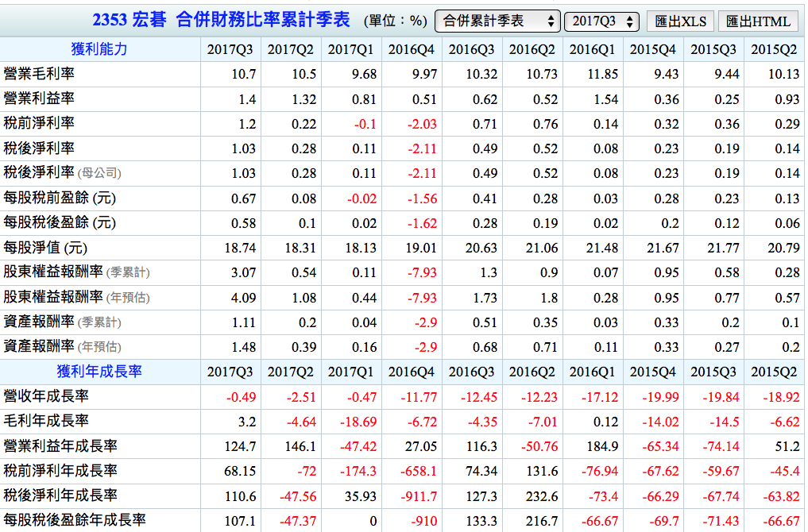Click the 匯出XLS export button
Viewport: 808px width, 532px height.
(680, 21)
